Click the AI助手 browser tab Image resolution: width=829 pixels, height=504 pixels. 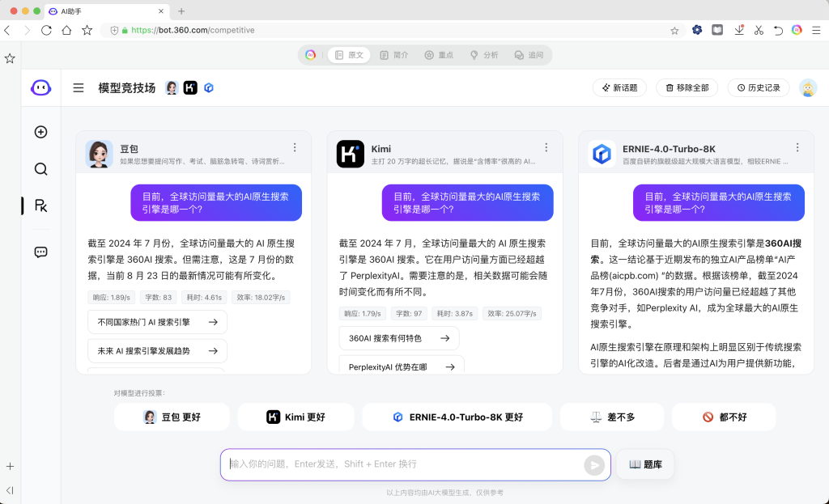[x=106, y=11]
